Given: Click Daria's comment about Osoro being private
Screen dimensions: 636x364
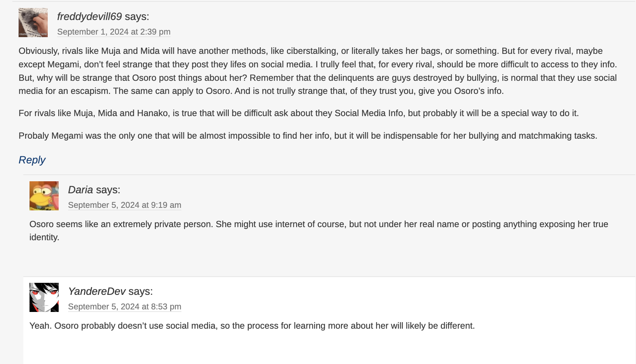Looking at the screenshot, I should [319, 224].
